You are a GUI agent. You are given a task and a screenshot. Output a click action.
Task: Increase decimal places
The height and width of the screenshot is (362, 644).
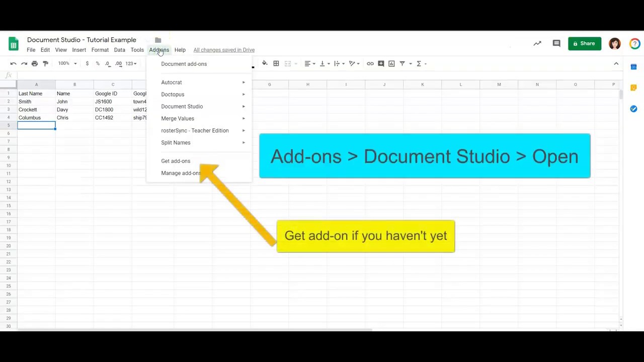(x=118, y=63)
